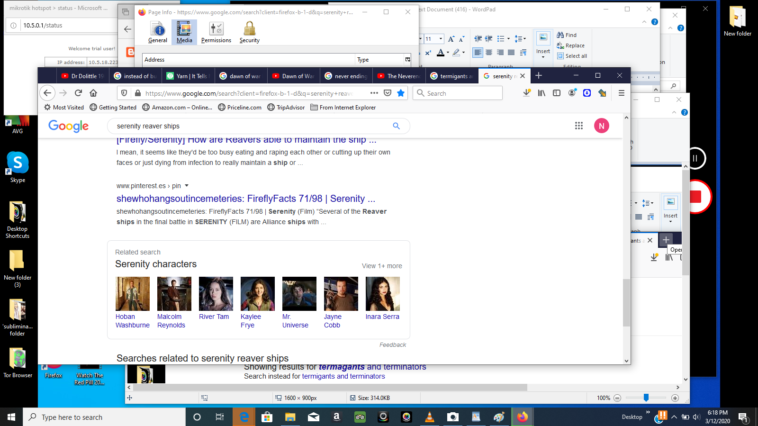Image resolution: width=758 pixels, height=426 pixels.
Task: Select the River Tam character thumbnail
Action: click(x=215, y=294)
